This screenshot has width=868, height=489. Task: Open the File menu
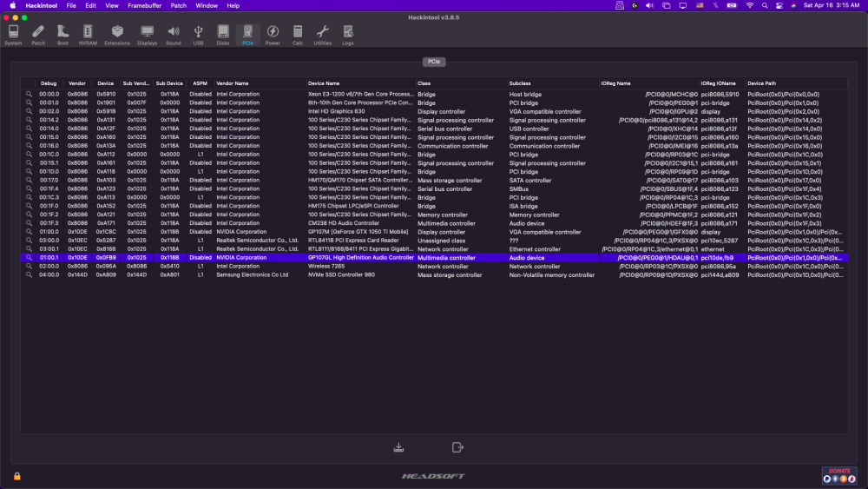pos(71,5)
